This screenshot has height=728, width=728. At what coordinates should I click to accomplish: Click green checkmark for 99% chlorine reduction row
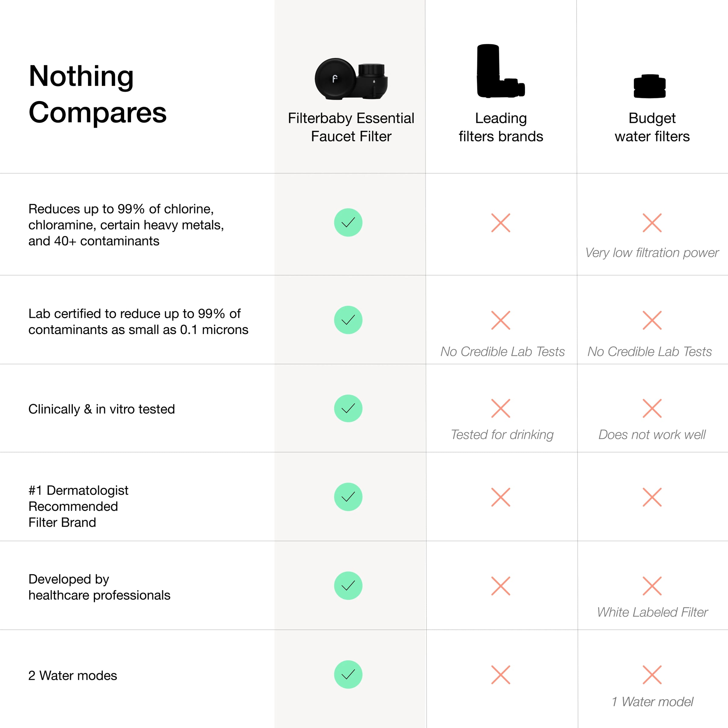pyautogui.click(x=348, y=222)
